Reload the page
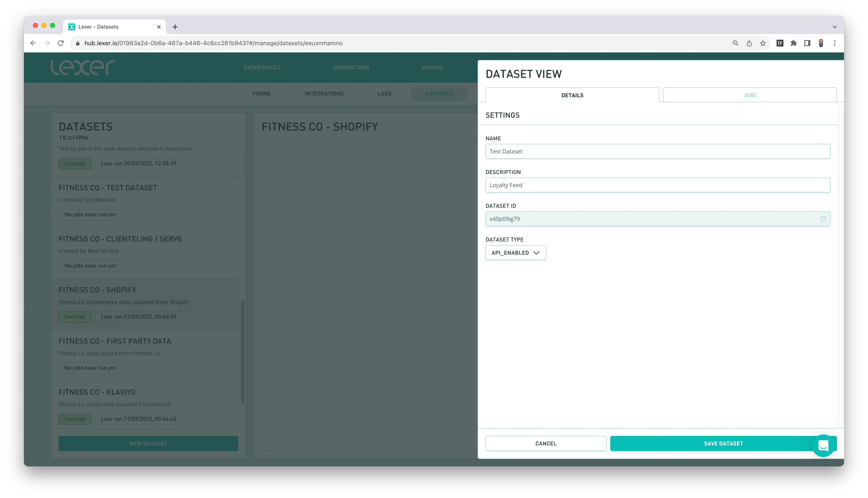The image size is (868, 498). tap(61, 43)
